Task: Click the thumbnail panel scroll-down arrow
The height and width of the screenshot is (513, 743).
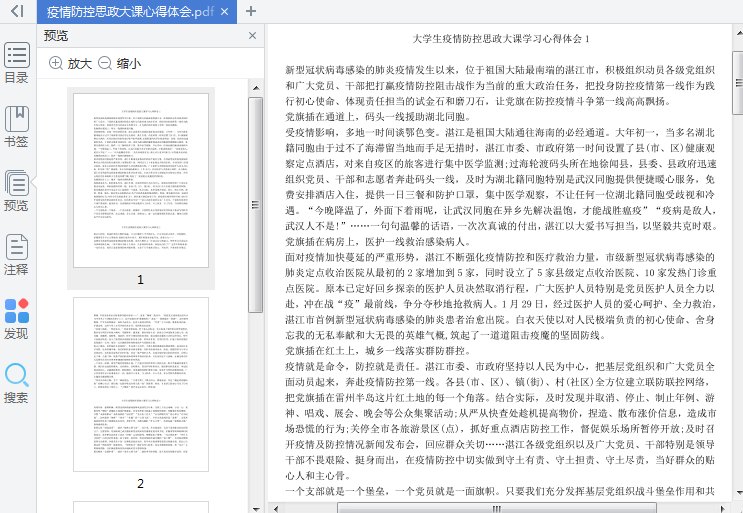Action: 256,509
